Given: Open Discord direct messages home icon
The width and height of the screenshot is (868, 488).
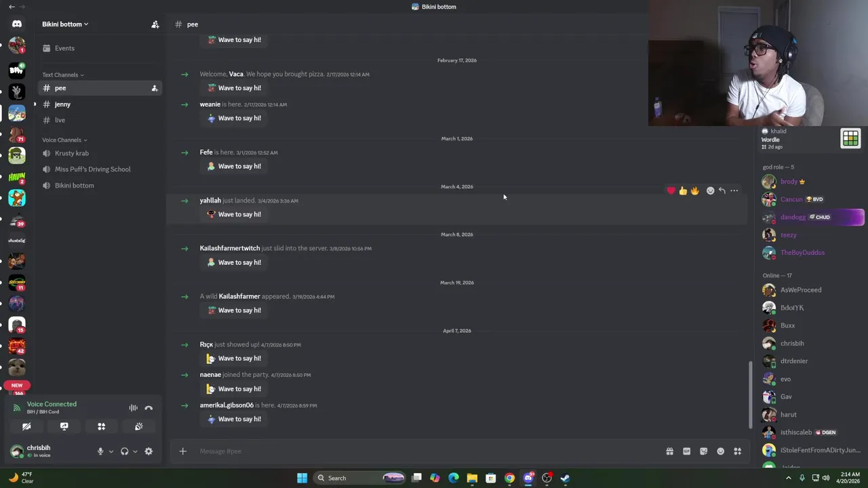Looking at the screenshot, I should click(17, 24).
